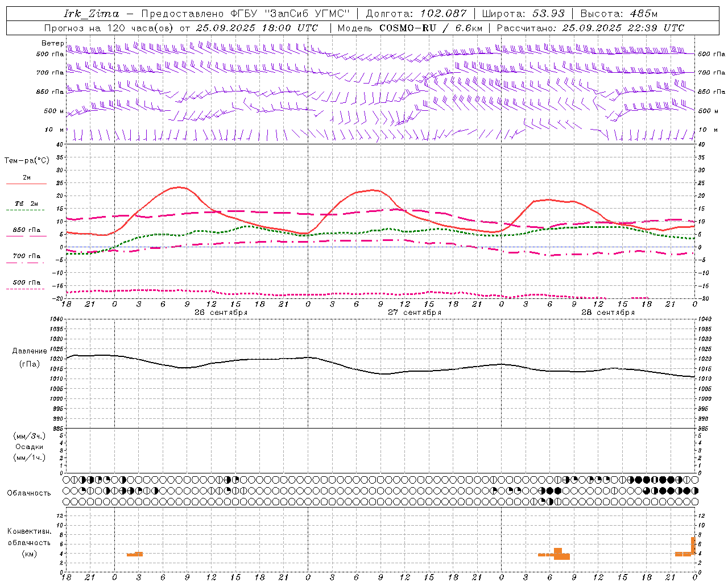This screenshot has width=728, height=582.
Task: Click the orange convective bar on 26 сентября
Action: pyautogui.click(x=135, y=554)
